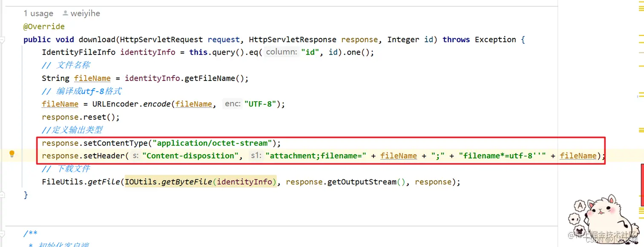Click the getByteFile method call
Screen dimensions: 644x247
(187, 182)
